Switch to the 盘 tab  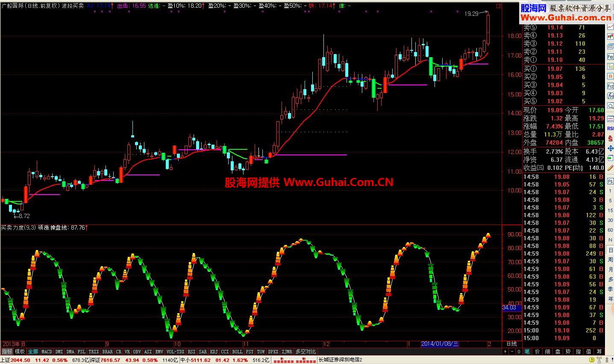click(x=558, y=352)
